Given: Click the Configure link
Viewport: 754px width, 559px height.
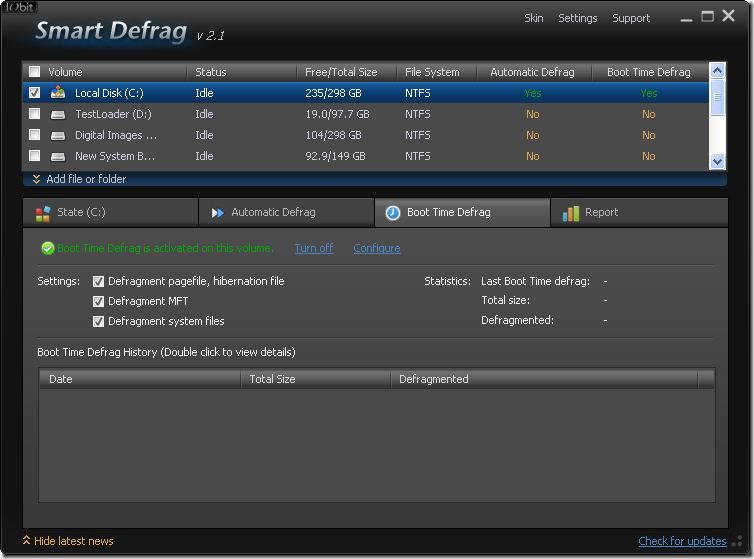Looking at the screenshot, I should (377, 248).
